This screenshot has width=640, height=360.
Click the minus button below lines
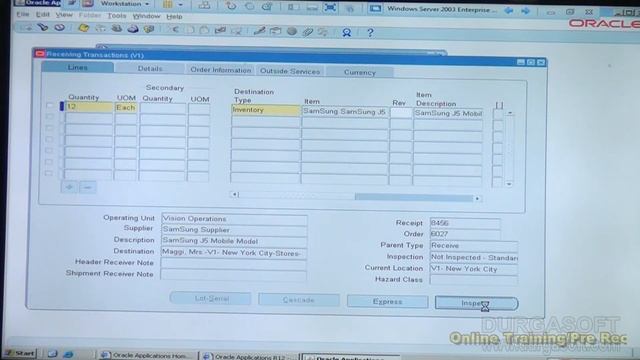tap(87, 187)
